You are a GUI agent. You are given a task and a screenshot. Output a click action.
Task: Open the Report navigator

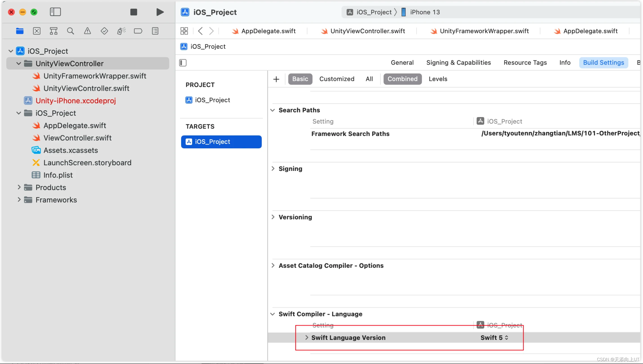point(155,31)
